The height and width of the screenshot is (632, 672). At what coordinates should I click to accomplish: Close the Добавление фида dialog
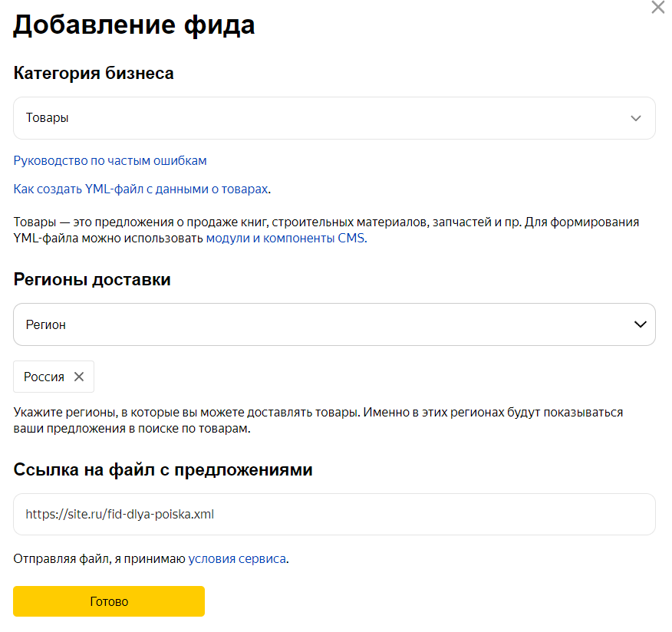tap(657, 8)
